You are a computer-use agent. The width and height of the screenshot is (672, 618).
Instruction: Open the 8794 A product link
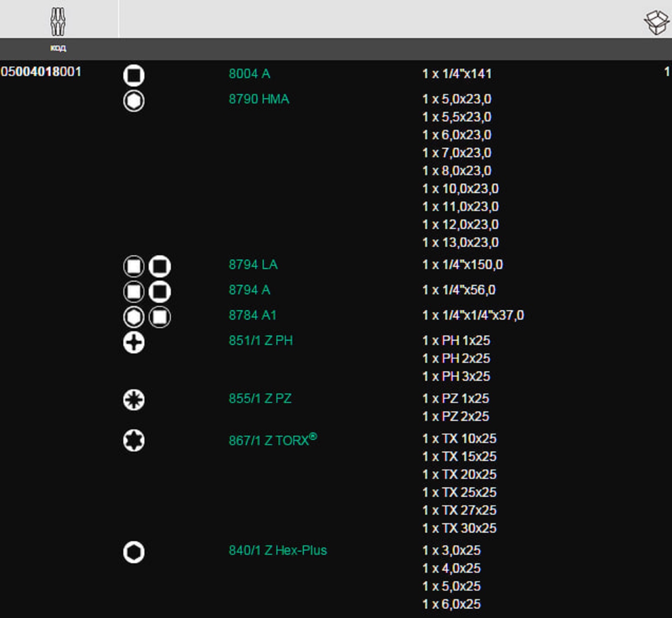(249, 290)
